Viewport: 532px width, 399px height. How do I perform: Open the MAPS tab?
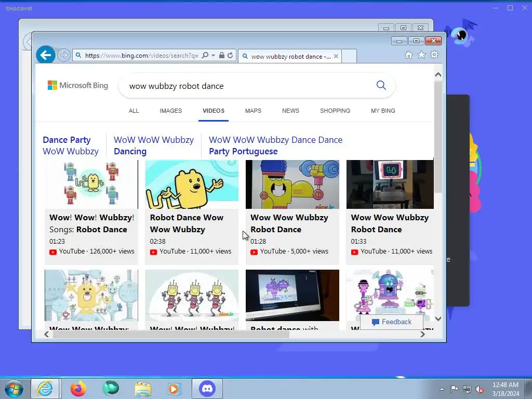[x=253, y=111]
